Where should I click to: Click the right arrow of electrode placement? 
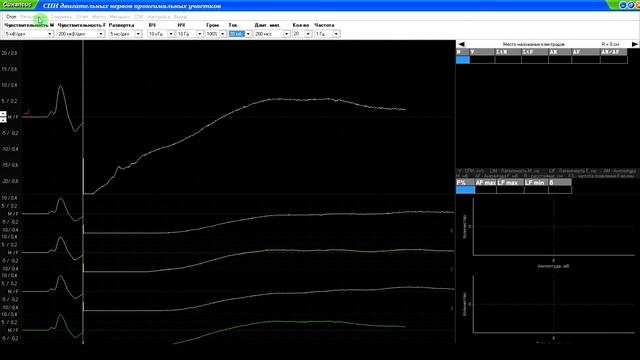(x=634, y=44)
